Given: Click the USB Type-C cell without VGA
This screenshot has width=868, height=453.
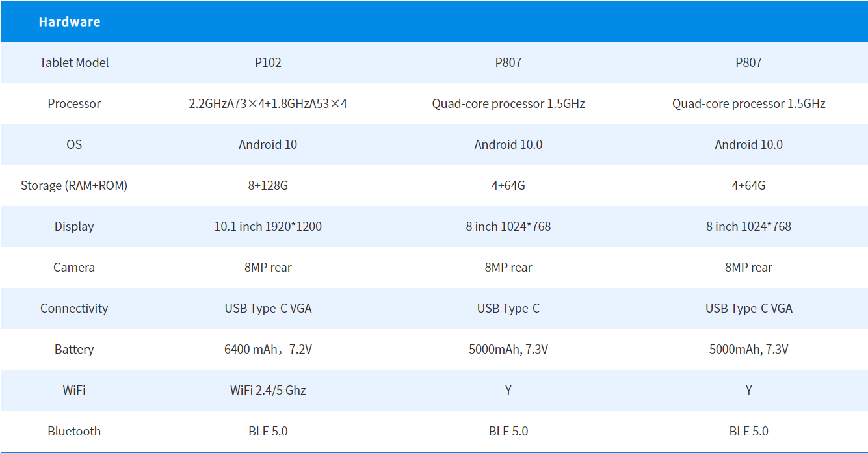Looking at the screenshot, I should [508, 308].
